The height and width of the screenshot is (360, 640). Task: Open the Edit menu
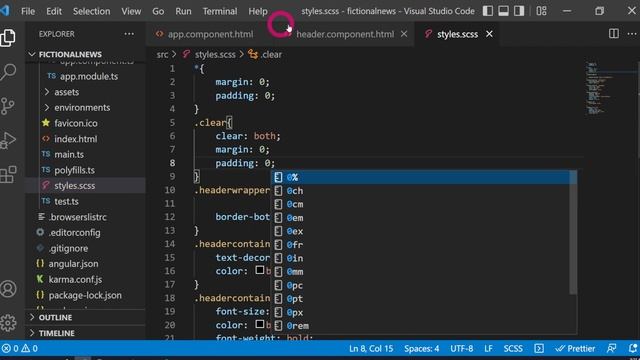[53, 11]
